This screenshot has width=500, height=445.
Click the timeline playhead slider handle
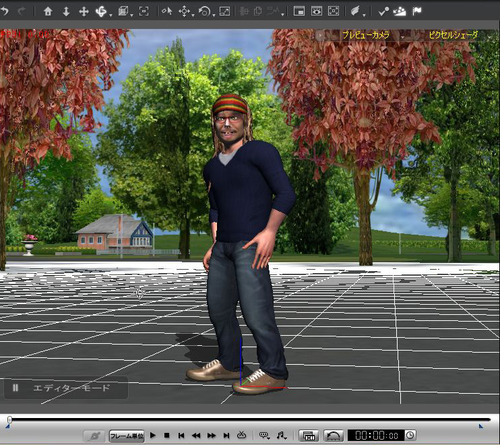[x=10, y=419]
